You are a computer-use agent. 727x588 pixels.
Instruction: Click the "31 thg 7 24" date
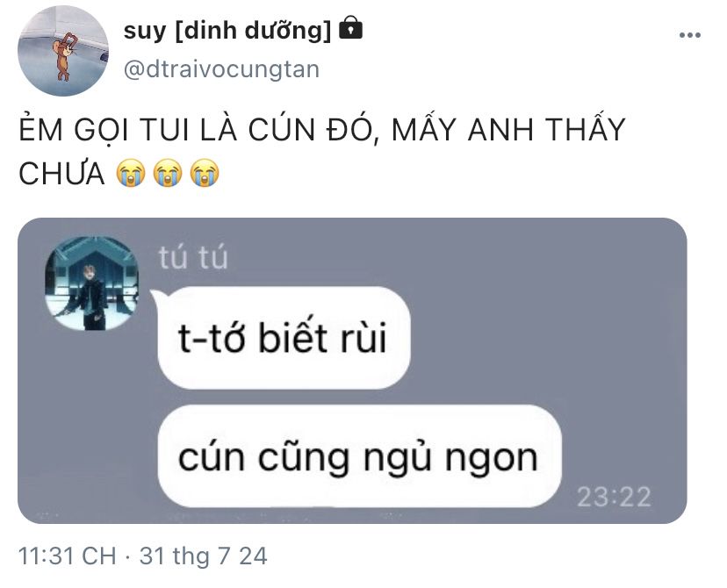[204, 556]
